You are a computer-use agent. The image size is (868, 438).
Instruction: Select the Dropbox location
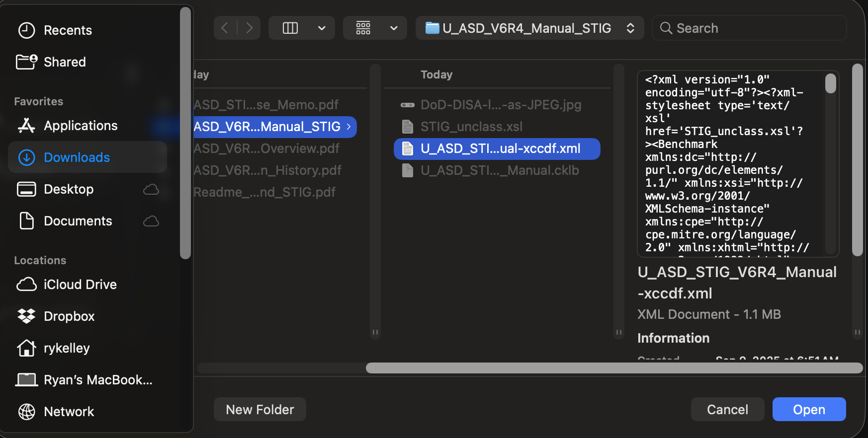69,316
